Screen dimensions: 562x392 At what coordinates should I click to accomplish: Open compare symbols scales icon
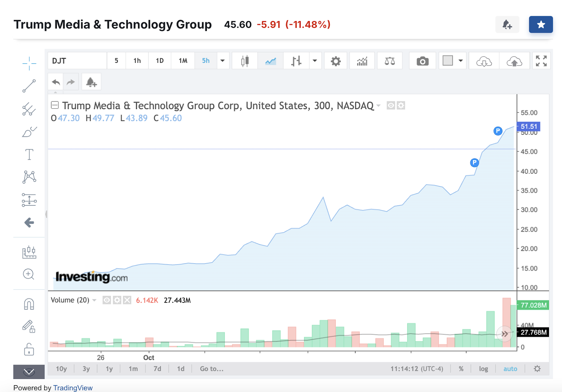pyautogui.click(x=390, y=61)
